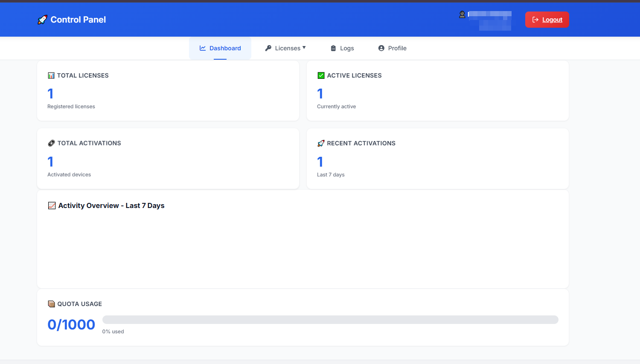The image size is (640, 364).
Task: Click the rocket icon next to Control Panel
Action: [41, 19]
